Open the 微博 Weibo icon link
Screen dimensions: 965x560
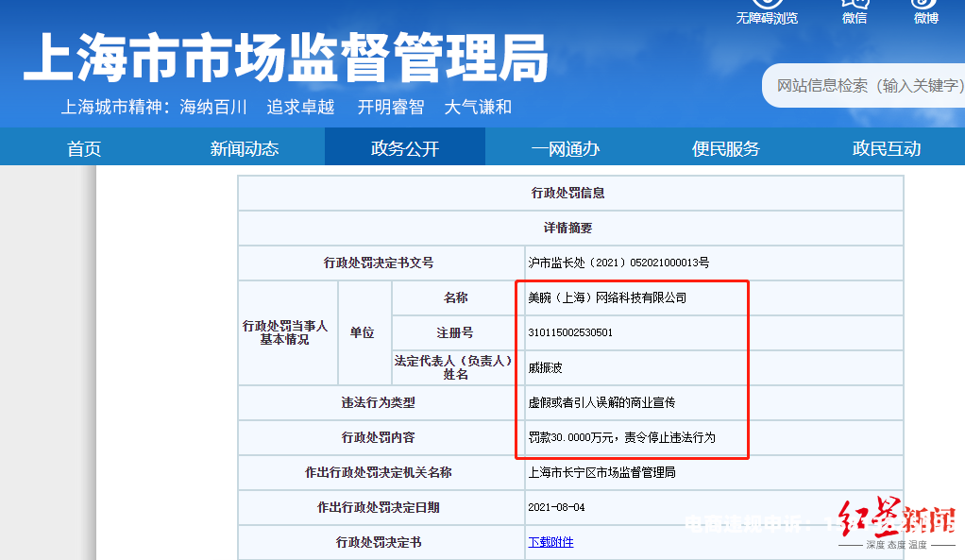tap(925, 5)
